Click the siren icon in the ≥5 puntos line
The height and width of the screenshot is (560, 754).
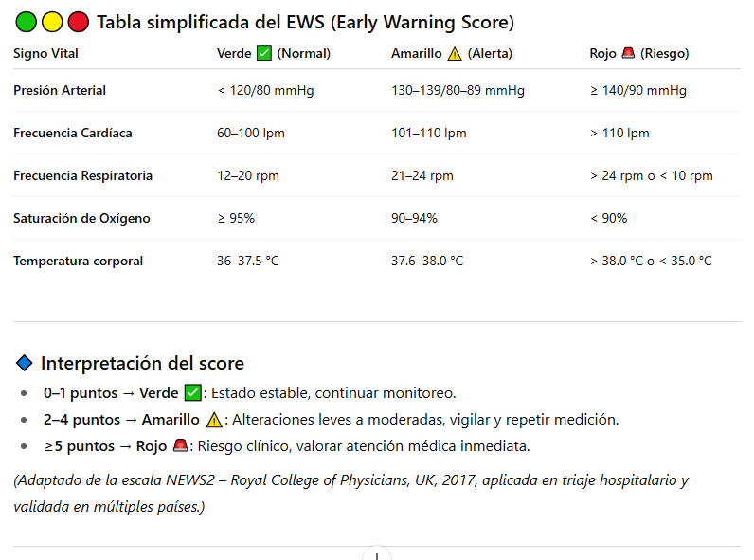(x=181, y=446)
